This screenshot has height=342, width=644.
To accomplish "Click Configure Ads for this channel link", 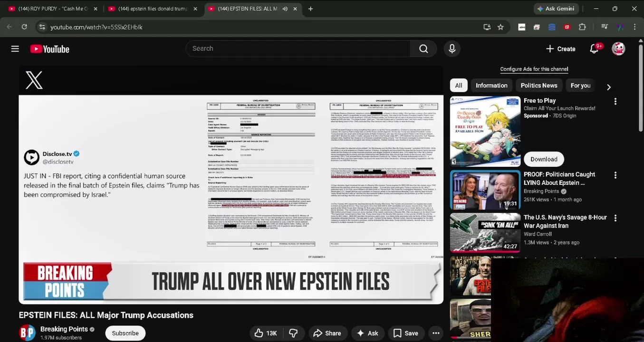I will pos(534,69).
